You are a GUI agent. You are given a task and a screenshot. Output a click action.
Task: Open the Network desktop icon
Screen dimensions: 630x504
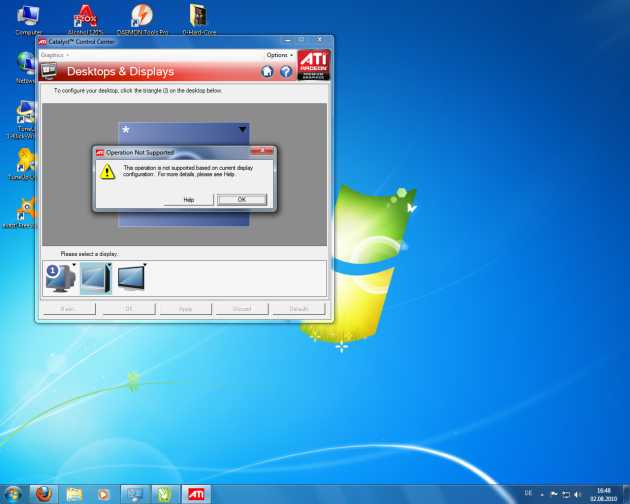(x=26, y=68)
